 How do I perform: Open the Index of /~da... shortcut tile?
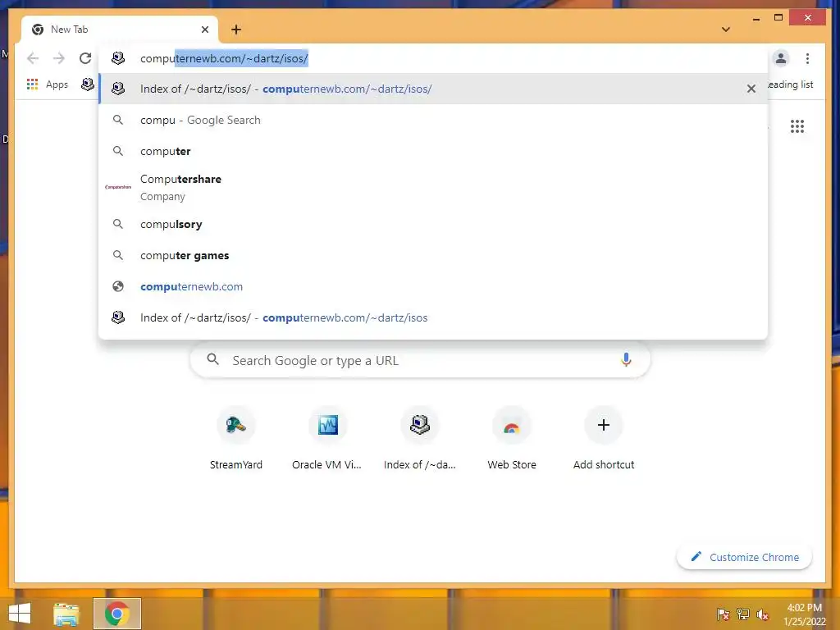pos(419,440)
